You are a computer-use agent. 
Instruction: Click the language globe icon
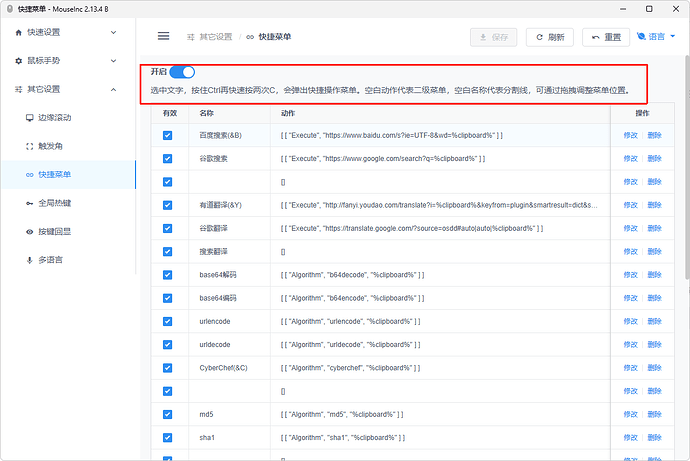pyautogui.click(x=641, y=36)
